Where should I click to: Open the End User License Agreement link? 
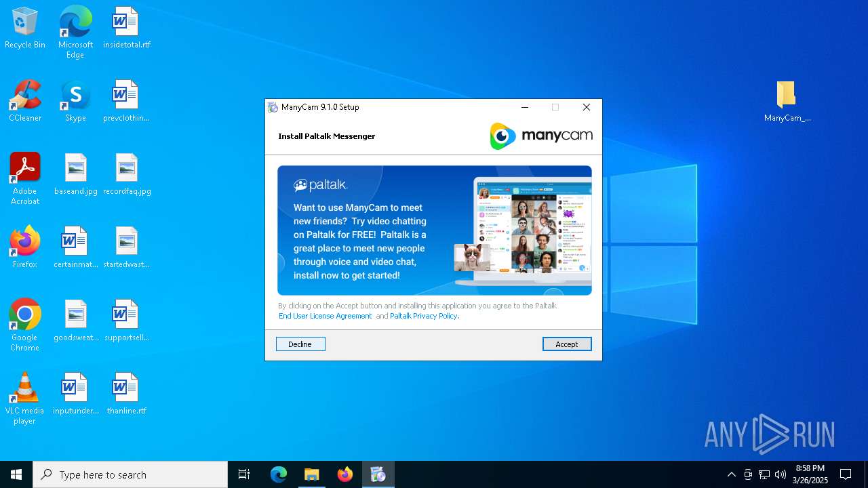pyautogui.click(x=325, y=316)
